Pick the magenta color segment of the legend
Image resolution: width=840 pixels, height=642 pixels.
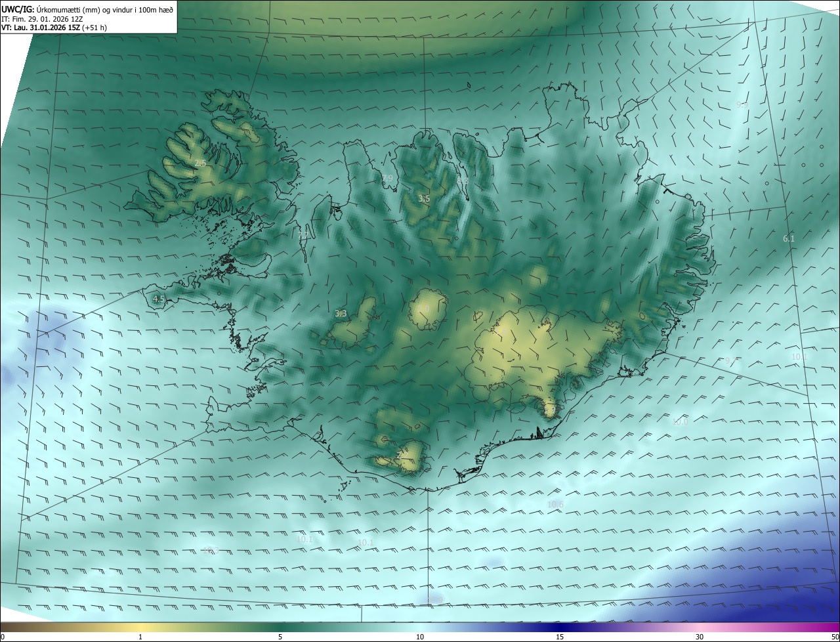814,627
